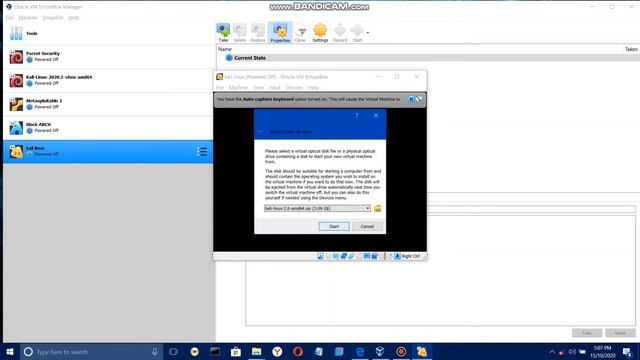Click the Cancel button in the dialog
Viewport: 640px width, 360px height.
point(367,227)
